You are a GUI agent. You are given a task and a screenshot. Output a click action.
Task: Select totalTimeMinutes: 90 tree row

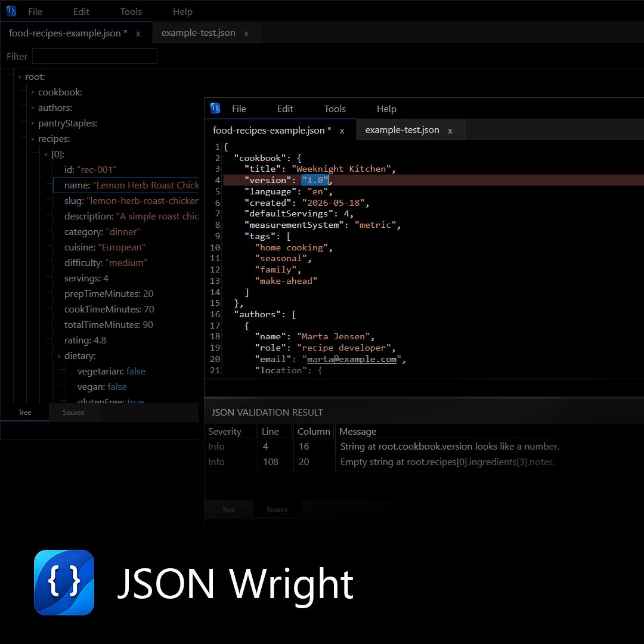point(109,325)
